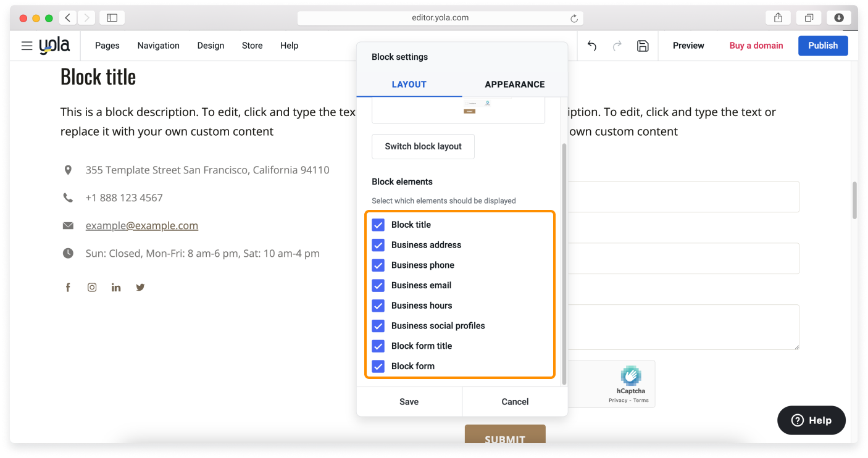Screen dimensions: 868x458
Task: Click the email envelope icon
Action: 68,225
